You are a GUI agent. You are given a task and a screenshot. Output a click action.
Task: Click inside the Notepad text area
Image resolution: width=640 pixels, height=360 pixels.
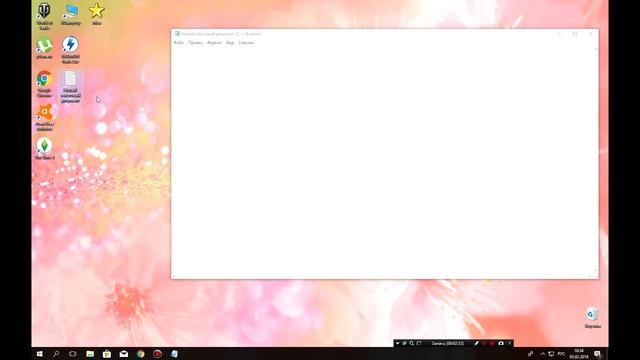tap(383, 161)
